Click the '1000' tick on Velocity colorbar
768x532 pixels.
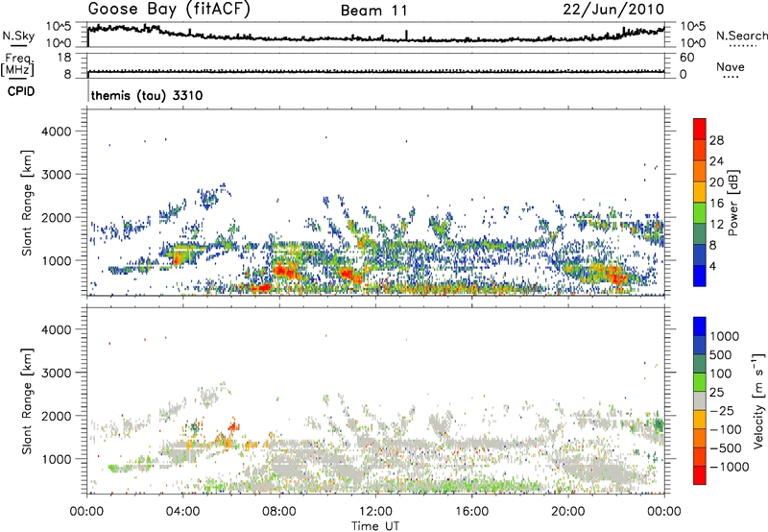coord(725,336)
